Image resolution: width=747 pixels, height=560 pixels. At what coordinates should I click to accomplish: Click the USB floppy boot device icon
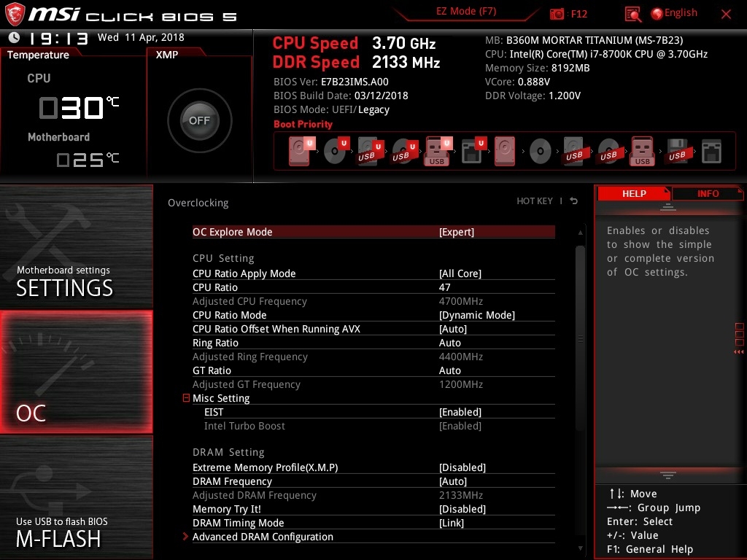[x=678, y=152]
